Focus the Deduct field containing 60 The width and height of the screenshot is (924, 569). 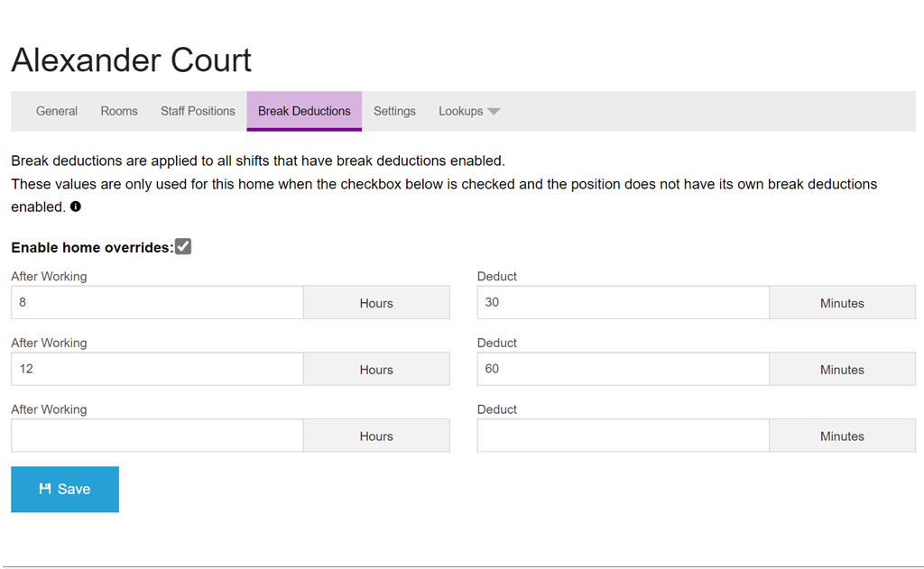[623, 369]
